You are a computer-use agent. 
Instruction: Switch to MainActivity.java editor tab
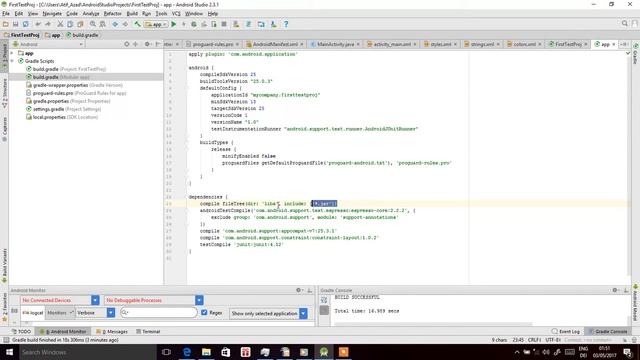click(x=335, y=44)
